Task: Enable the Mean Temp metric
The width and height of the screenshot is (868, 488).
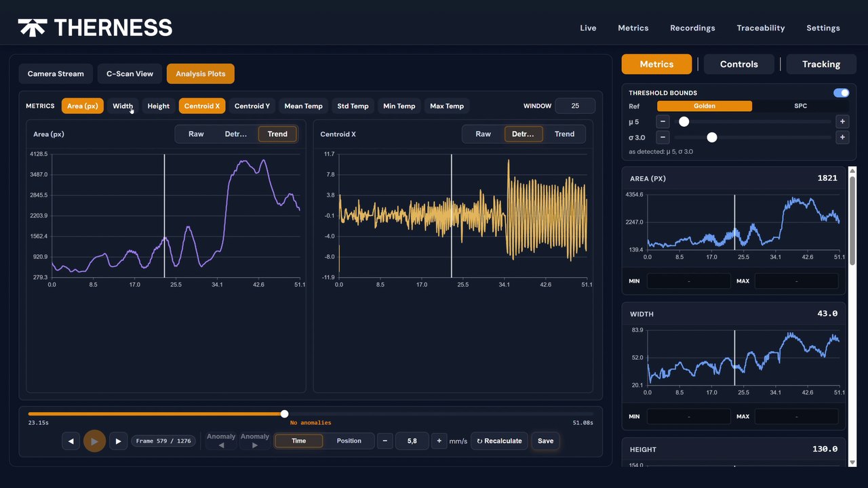Action: pos(303,106)
